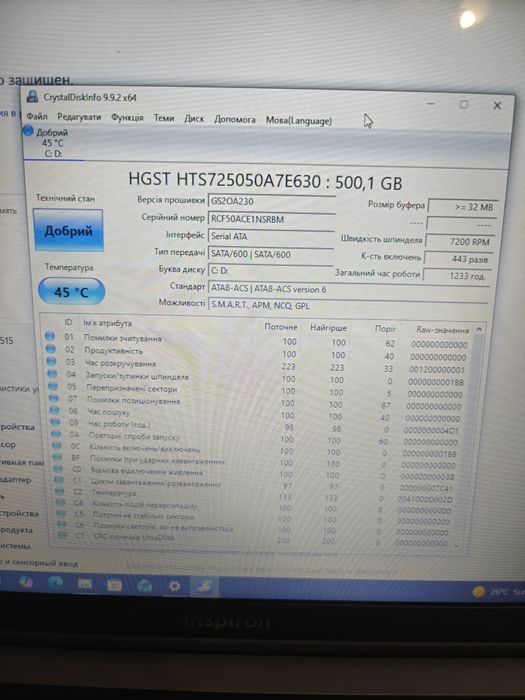Open the Редагувати menu
525x700 pixels.
point(79,117)
